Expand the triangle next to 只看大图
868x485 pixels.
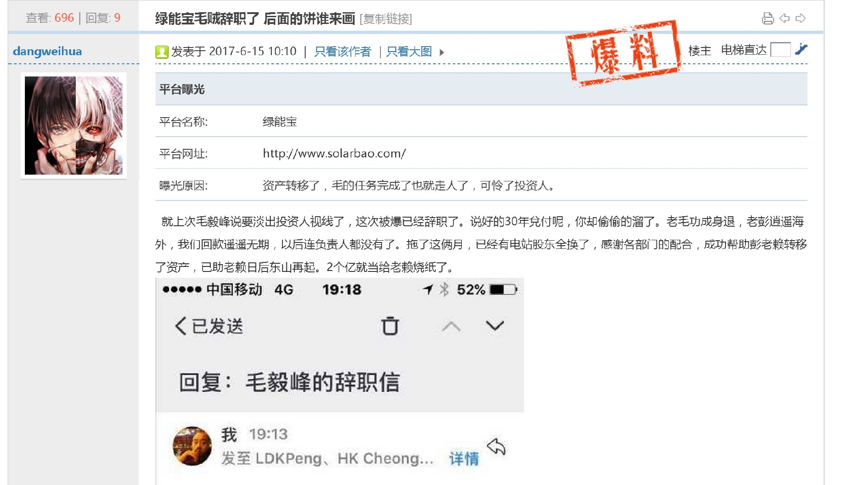[x=442, y=52]
